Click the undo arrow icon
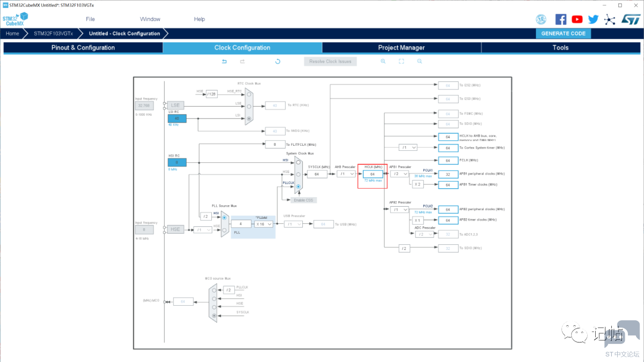The image size is (644, 362). tap(224, 61)
